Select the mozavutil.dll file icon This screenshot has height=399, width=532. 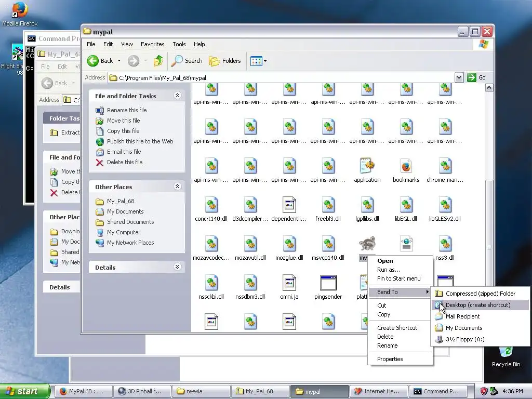click(x=250, y=244)
